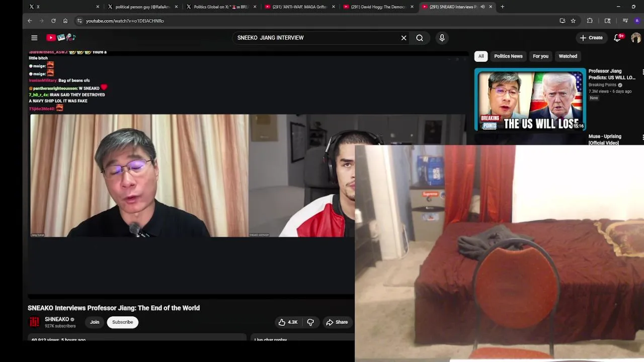
Task: Bookmark this page with the star icon
Action: [x=573, y=21]
